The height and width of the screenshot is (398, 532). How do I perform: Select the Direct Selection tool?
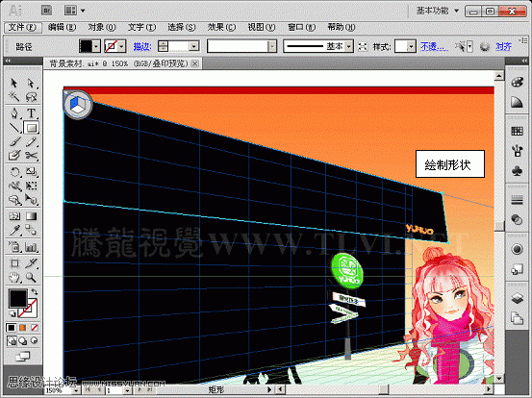point(31,83)
